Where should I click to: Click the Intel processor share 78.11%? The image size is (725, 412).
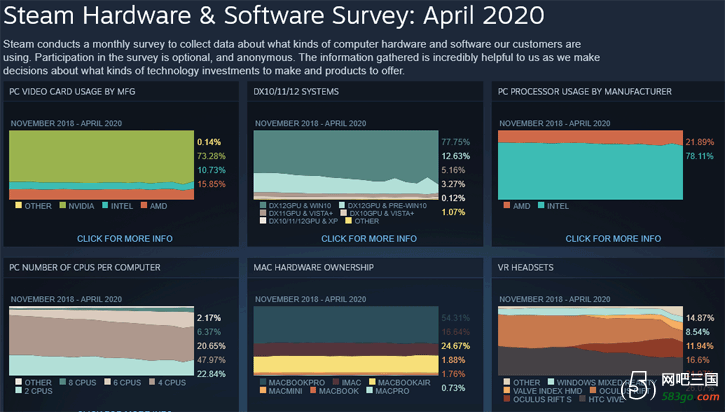700,156
